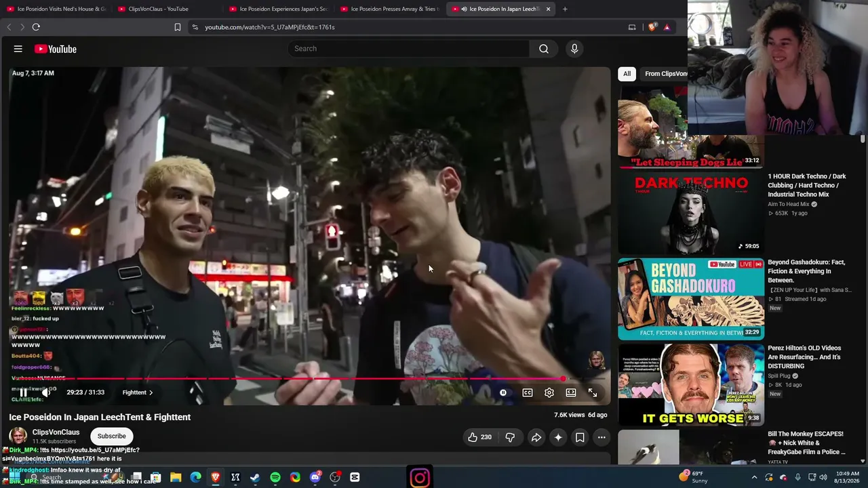Open Aim To Head Mix channel

[x=789, y=204]
